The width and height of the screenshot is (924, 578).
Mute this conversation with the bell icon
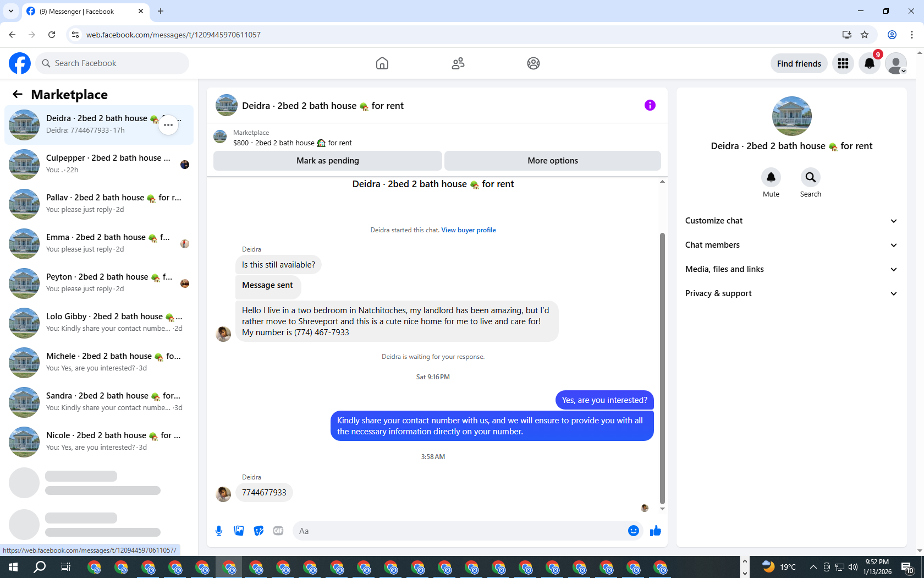[x=771, y=177]
